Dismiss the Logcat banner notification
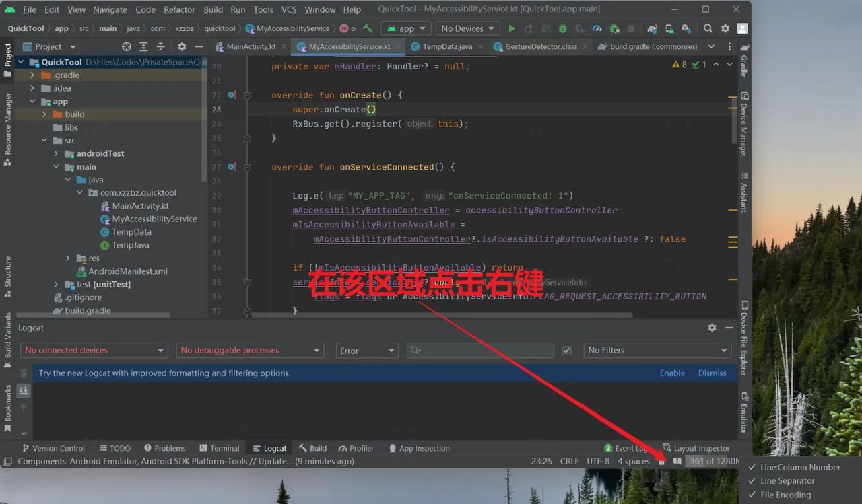This screenshot has width=862, height=504. tap(712, 373)
